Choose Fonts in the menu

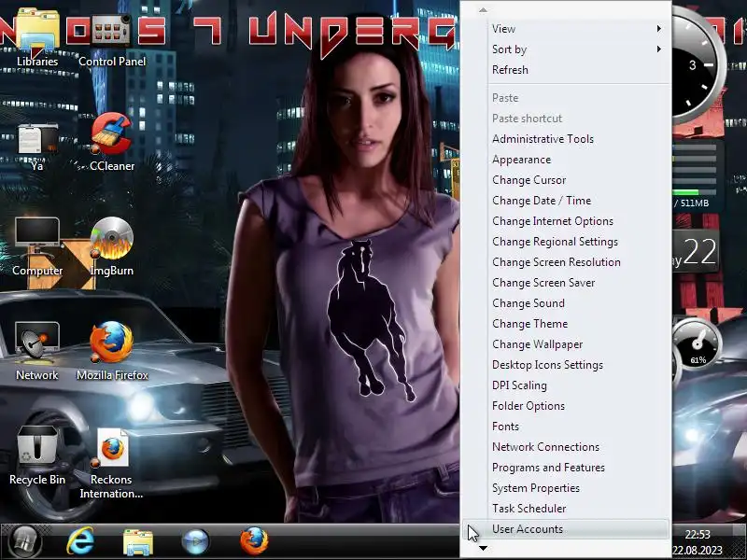click(x=578, y=426)
